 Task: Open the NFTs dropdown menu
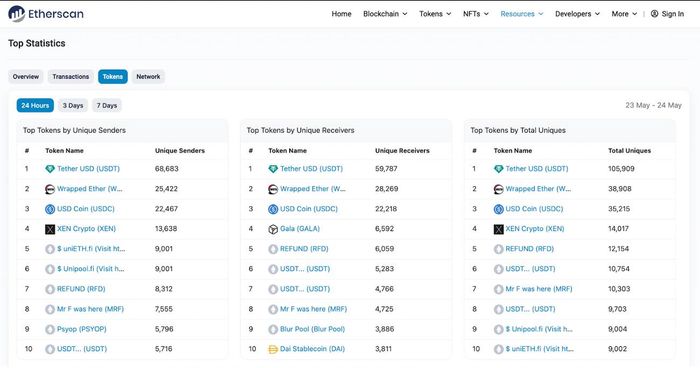click(476, 14)
